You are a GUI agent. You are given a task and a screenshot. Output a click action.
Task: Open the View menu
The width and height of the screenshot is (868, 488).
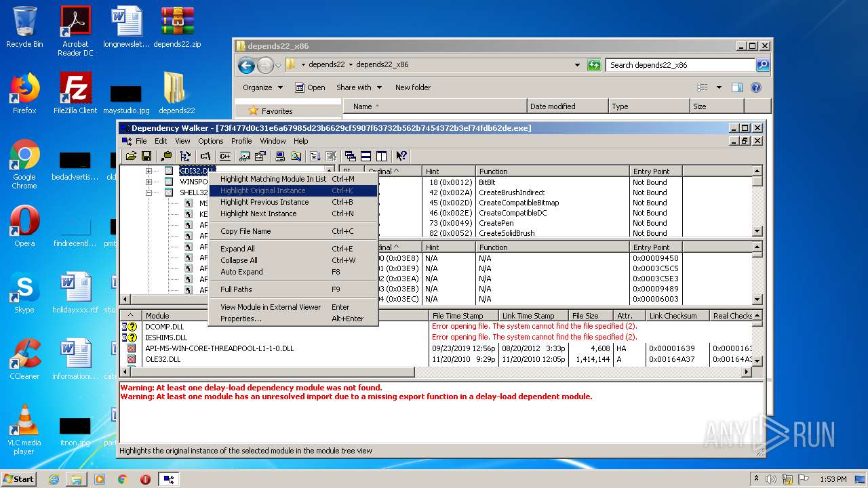pyautogui.click(x=182, y=141)
